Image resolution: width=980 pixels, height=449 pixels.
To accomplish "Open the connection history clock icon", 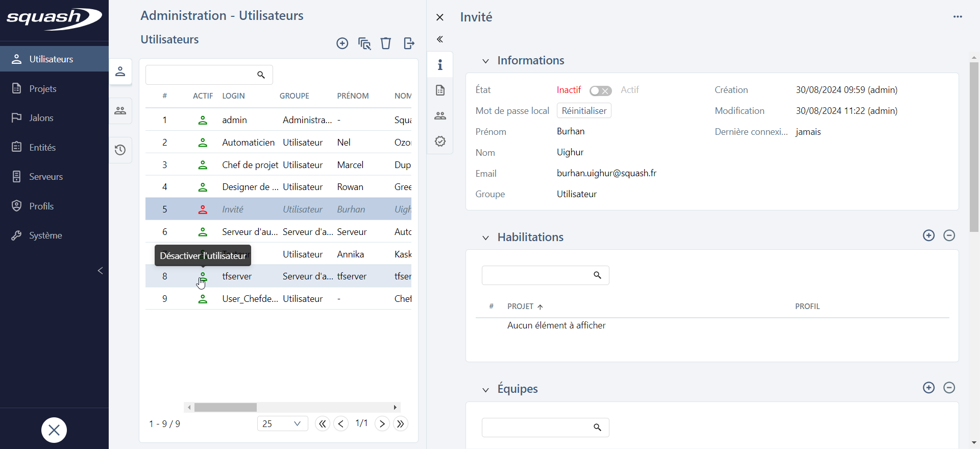I will 120,150.
